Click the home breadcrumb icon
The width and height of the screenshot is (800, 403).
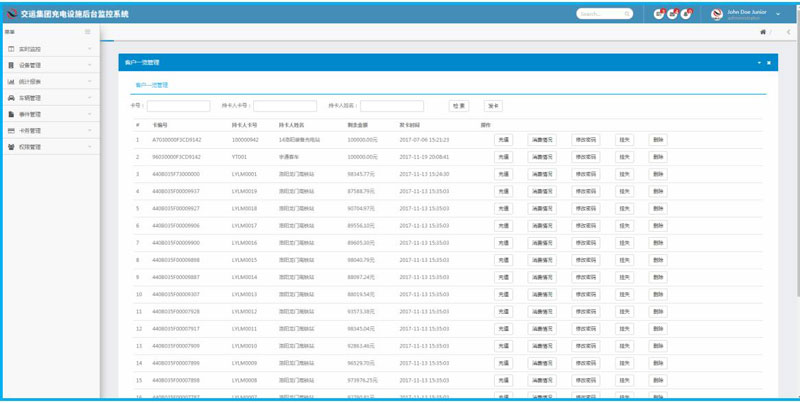764,32
